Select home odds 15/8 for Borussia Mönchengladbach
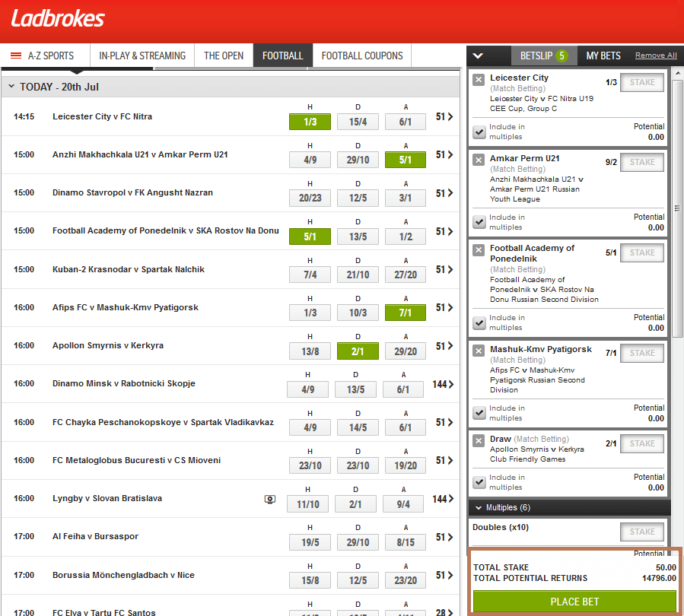684x616 pixels. [310, 581]
